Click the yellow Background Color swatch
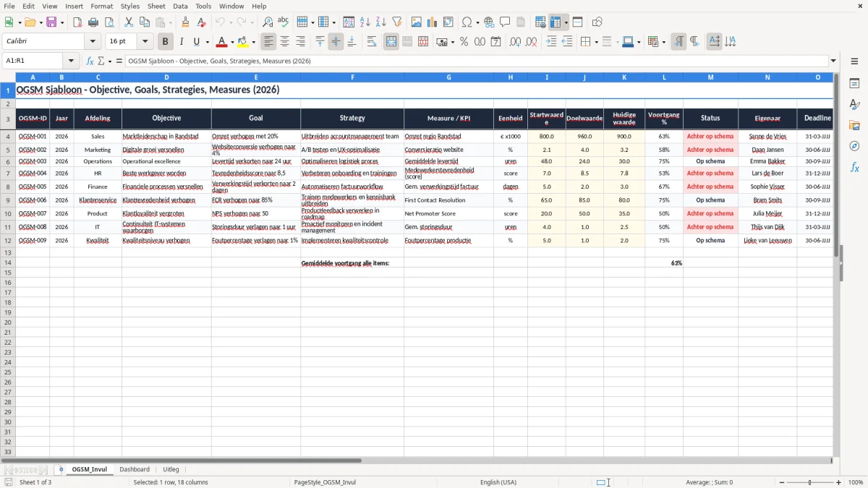Image resolution: width=868 pixels, height=488 pixels. [x=242, y=42]
